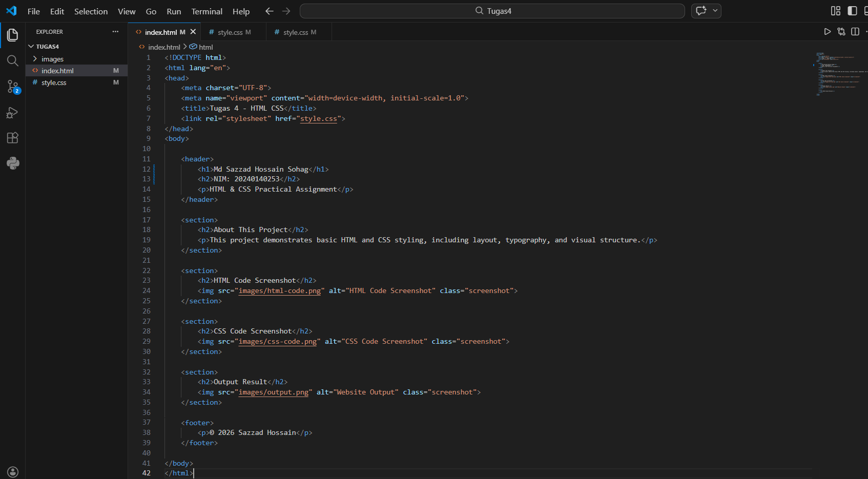Open the Customize Layout picker
Image resolution: width=868 pixels, height=479 pixels.
coord(835,10)
